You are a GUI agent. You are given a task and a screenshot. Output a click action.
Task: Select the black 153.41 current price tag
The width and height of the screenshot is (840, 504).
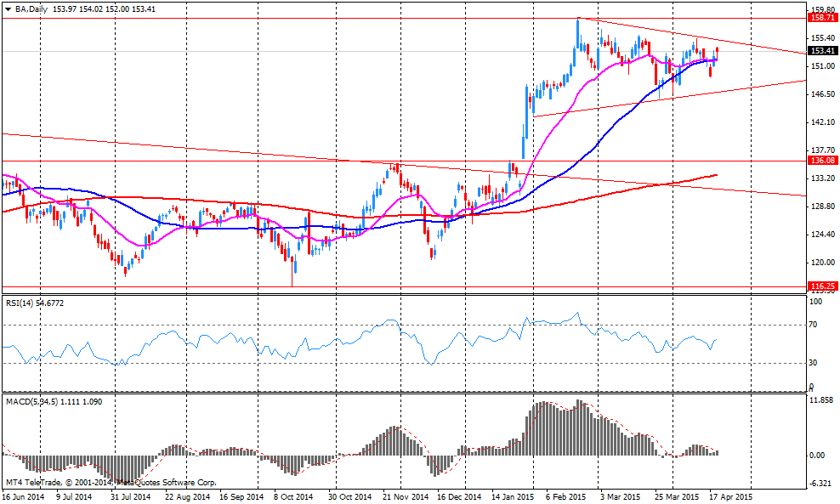pos(824,51)
